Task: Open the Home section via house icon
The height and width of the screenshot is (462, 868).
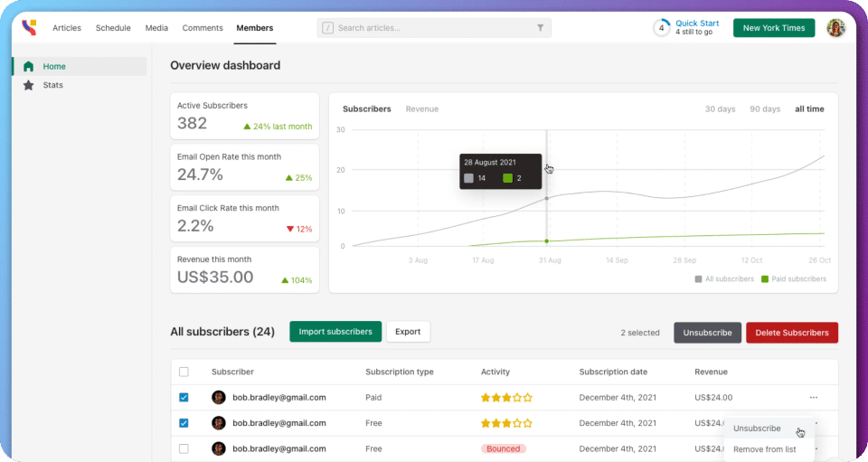Action: [29, 66]
